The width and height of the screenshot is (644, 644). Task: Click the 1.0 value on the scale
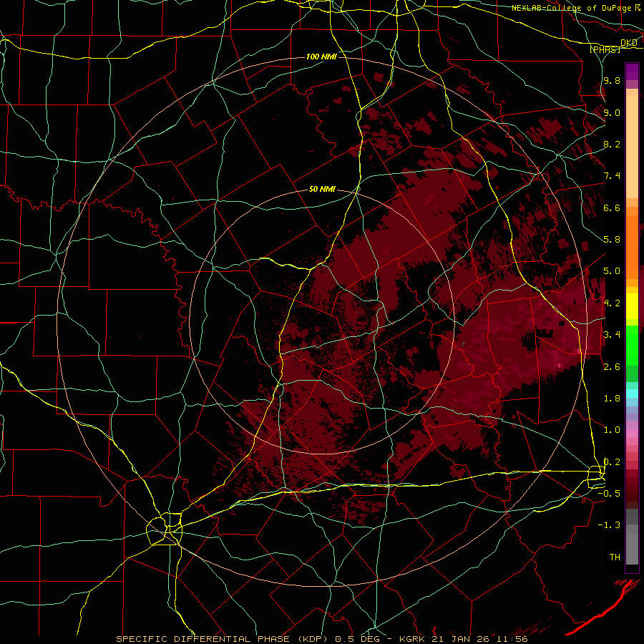tap(612, 430)
